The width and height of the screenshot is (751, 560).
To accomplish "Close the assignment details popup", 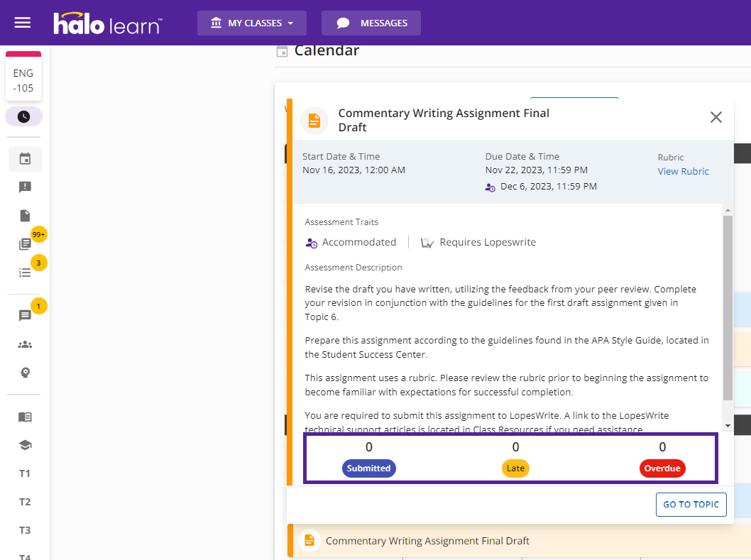I will pyautogui.click(x=716, y=117).
